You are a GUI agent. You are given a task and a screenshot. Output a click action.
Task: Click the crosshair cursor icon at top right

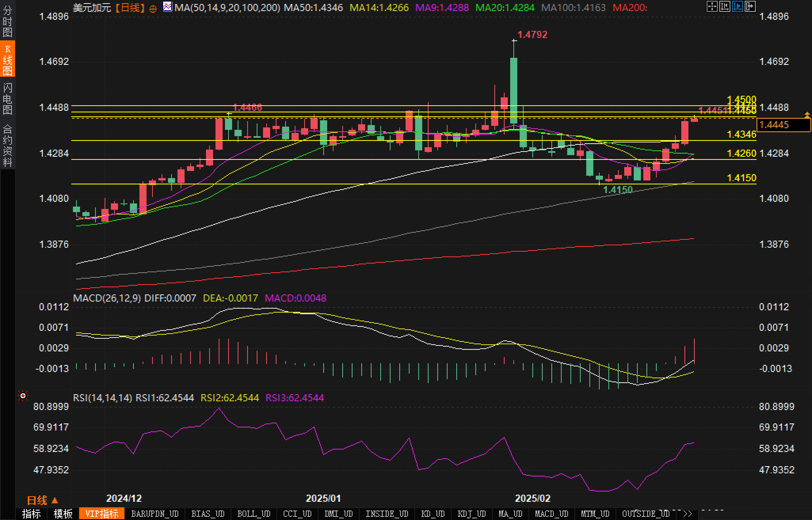(712, 6)
